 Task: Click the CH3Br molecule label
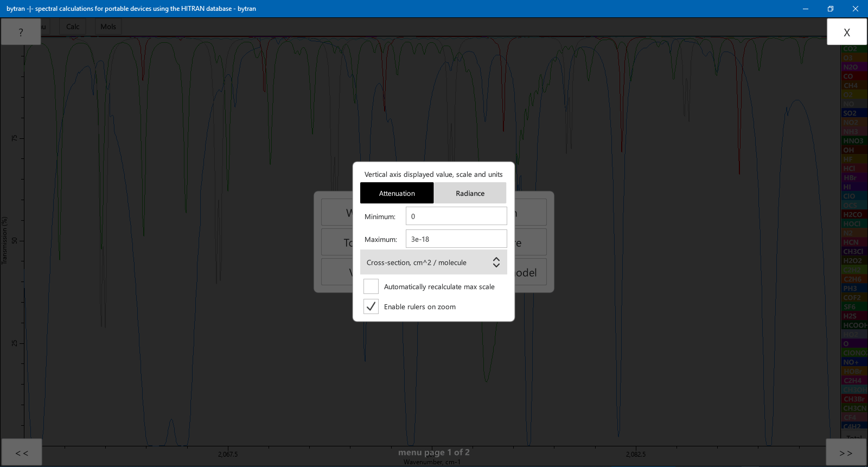[x=854, y=399]
